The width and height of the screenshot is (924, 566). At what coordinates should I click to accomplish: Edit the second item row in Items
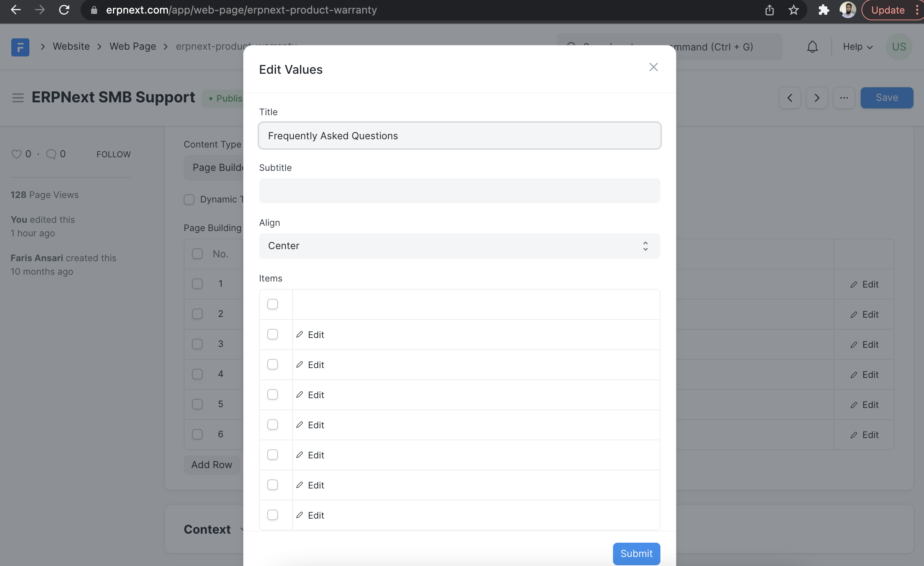310,365
